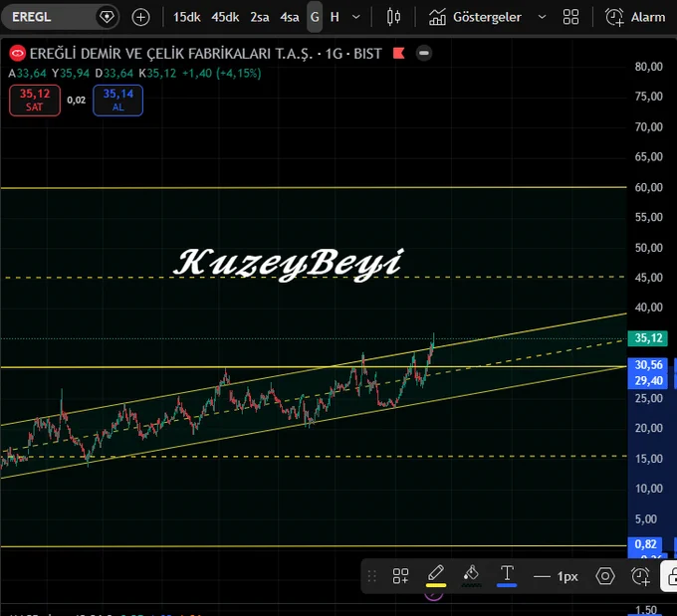Click the 0,82 price axis label
677x616 pixels.
645,544
